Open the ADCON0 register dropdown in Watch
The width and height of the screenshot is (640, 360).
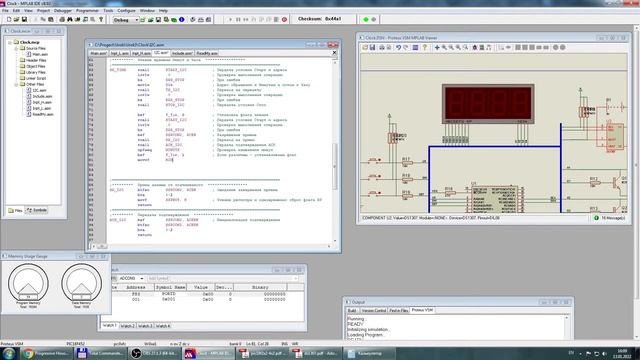click(131, 278)
